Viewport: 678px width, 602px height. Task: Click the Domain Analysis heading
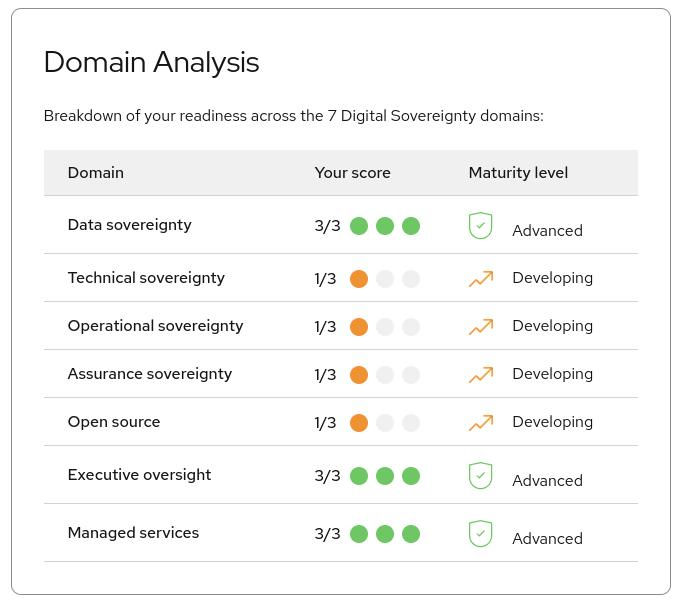coord(152,62)
